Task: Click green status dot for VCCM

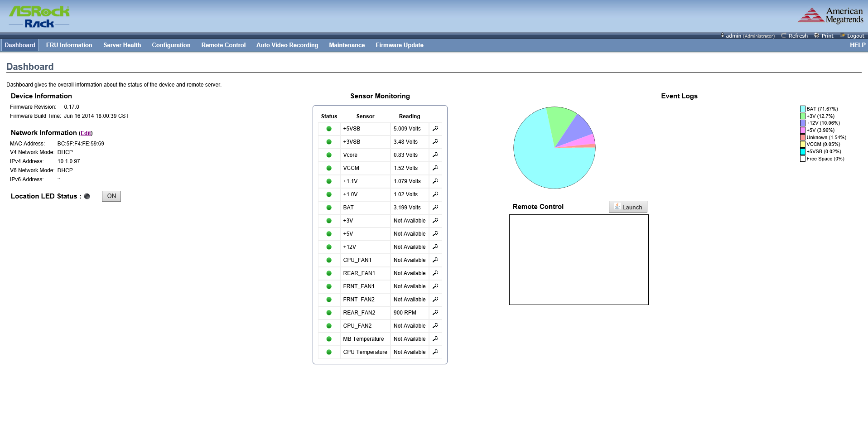Action: pos(329,168)
